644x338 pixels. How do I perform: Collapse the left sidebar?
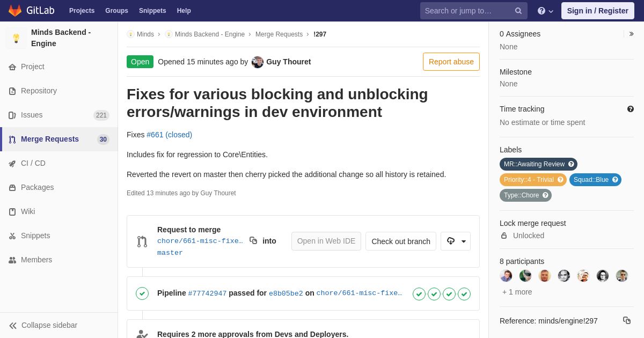pyautogui.click(x=43, y=325)
